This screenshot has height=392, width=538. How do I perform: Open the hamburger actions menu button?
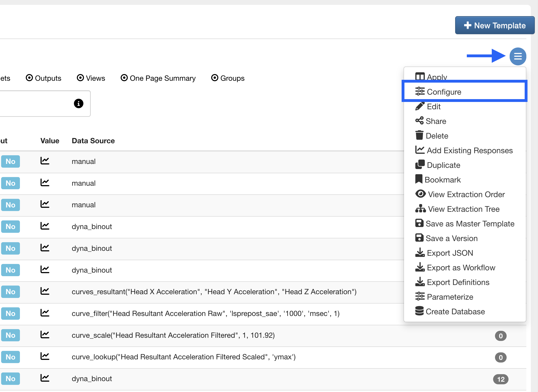(x=518, y=57)
